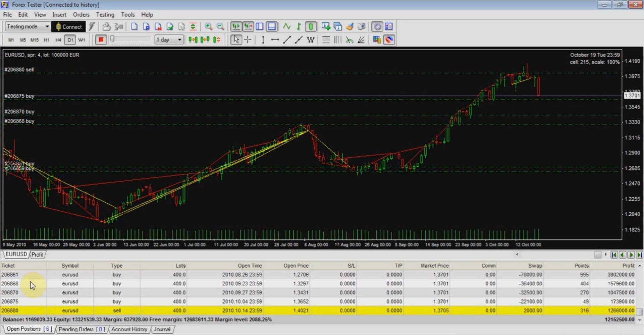Select the vertical line drawing tool
The width and height of the screenshot is (644, 335).
click(263, 40)
